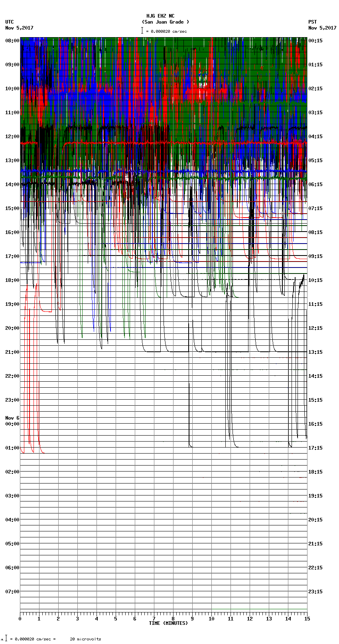Click the 15 minute axis tick label
Viewport: 339px width, 644px height.
(307, 619)
